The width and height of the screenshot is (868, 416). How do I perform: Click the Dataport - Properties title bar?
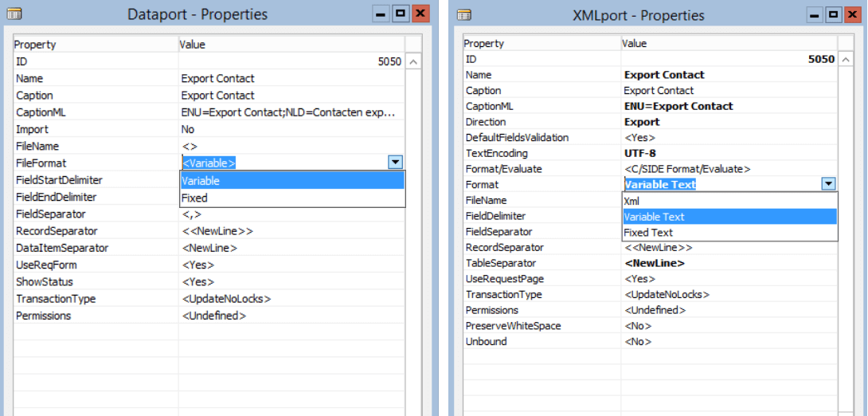pos(197,14)
